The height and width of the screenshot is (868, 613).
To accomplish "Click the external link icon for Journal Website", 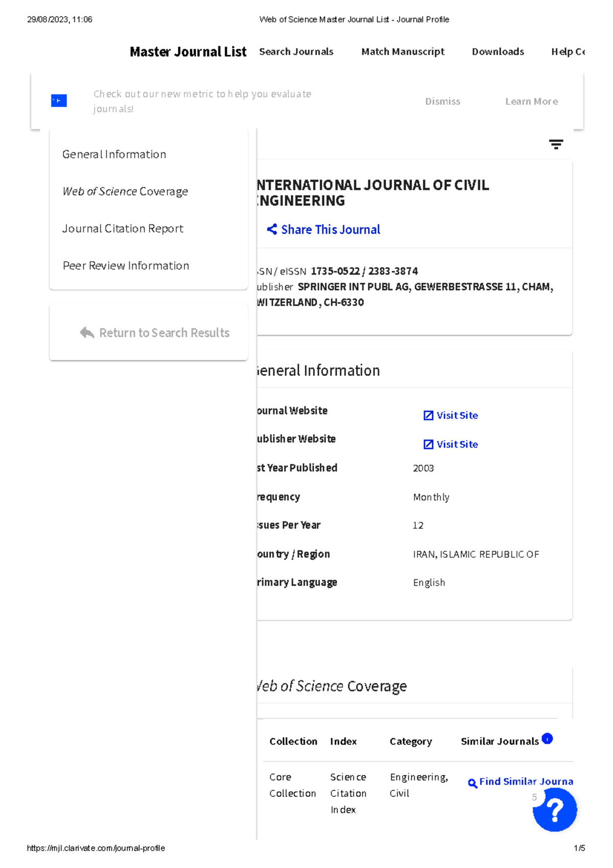I will 428,416.
